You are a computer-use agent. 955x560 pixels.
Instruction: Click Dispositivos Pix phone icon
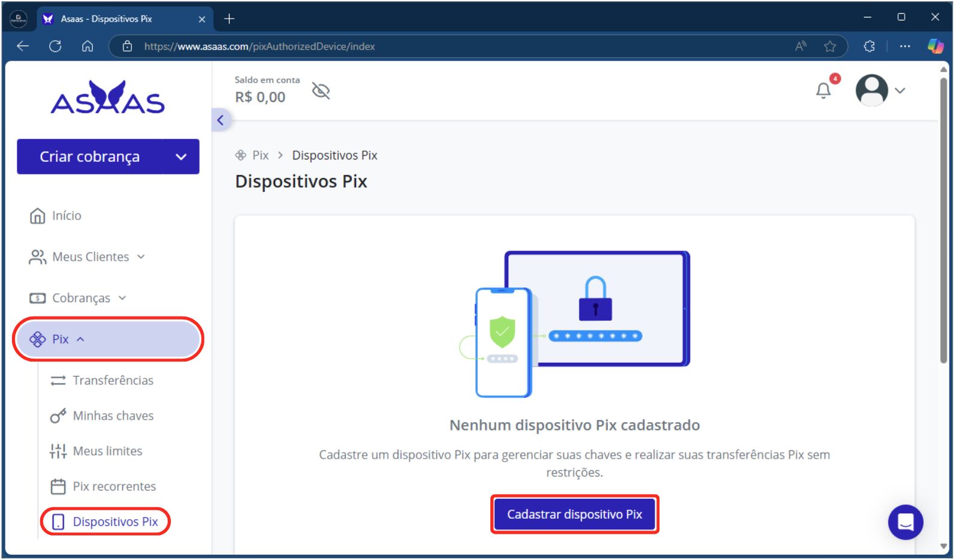58,522
